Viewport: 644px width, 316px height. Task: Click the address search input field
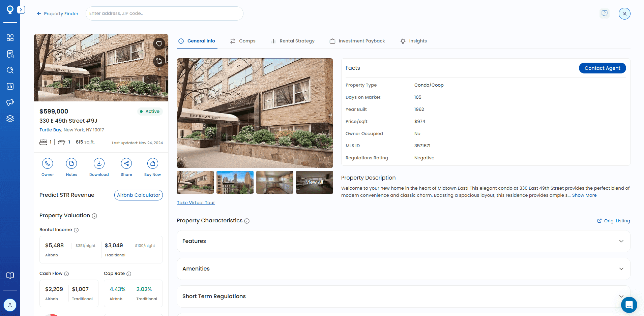click(x=165, y=13)
